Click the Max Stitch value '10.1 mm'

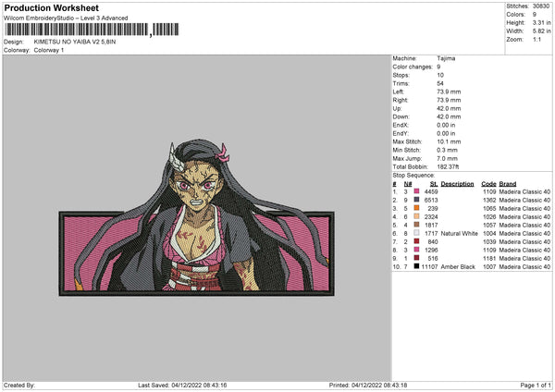pyautogui.click(x=449, y=141)
